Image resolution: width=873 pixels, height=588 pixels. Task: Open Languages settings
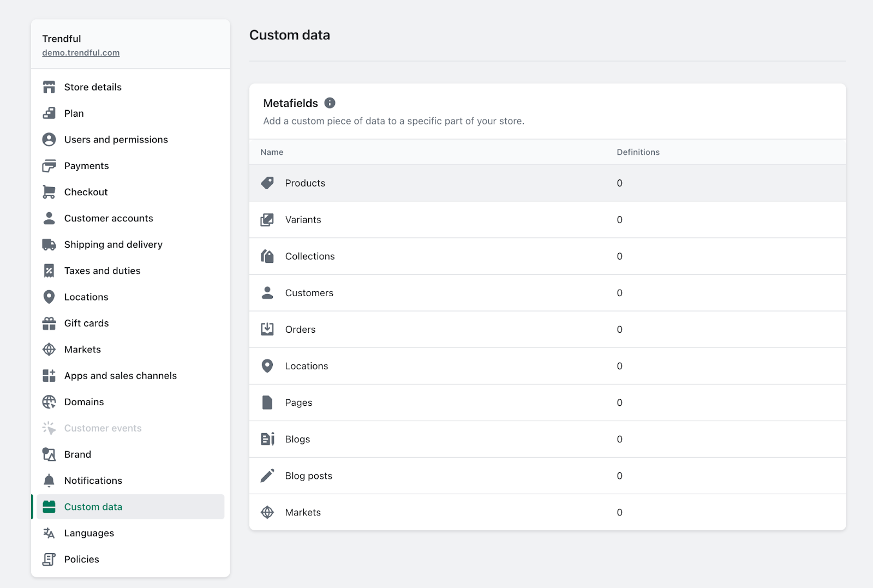tap(130, 533)
